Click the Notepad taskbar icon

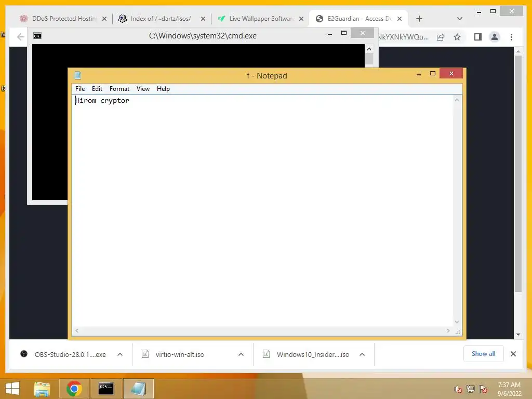coord(138,389)
